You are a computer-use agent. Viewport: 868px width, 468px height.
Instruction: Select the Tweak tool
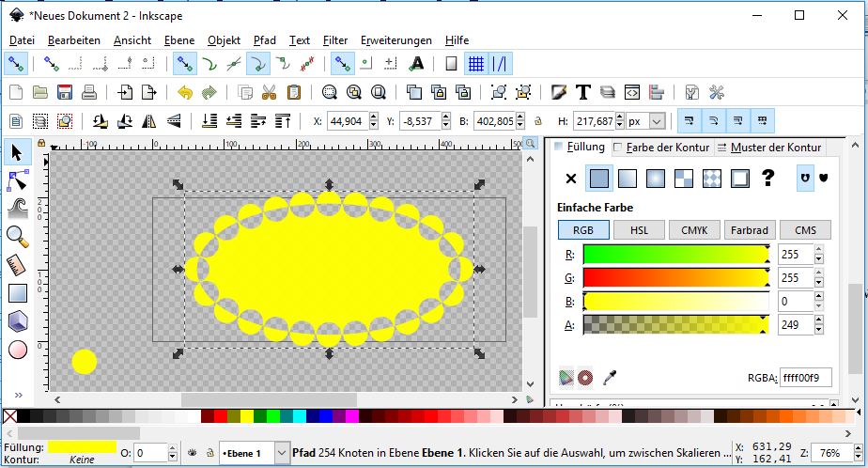17,209
